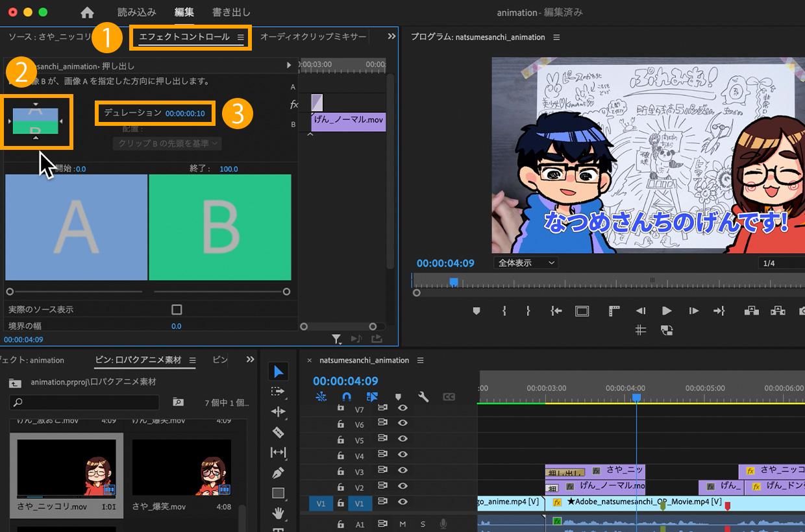
Task: Lock track V2 with padlock
Action: click(340, 486)
